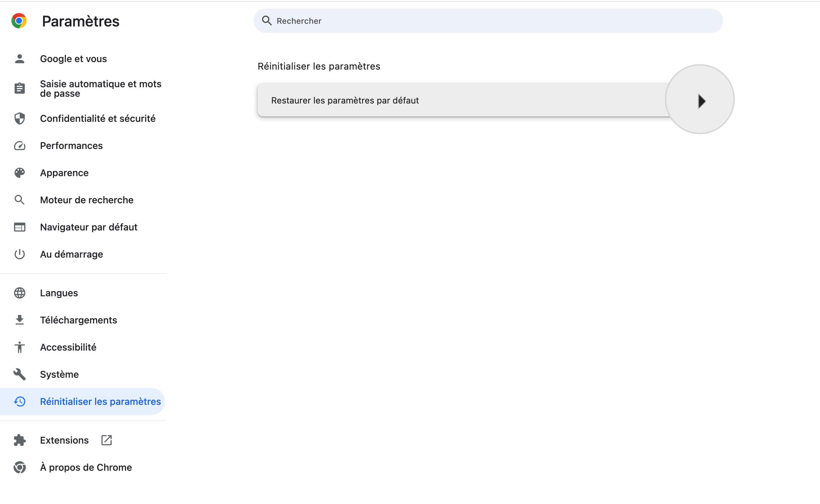The image size is (820, 504).
Task: Expand the arrow next to Restaurer les paramètres
Action: coord(701,101)
